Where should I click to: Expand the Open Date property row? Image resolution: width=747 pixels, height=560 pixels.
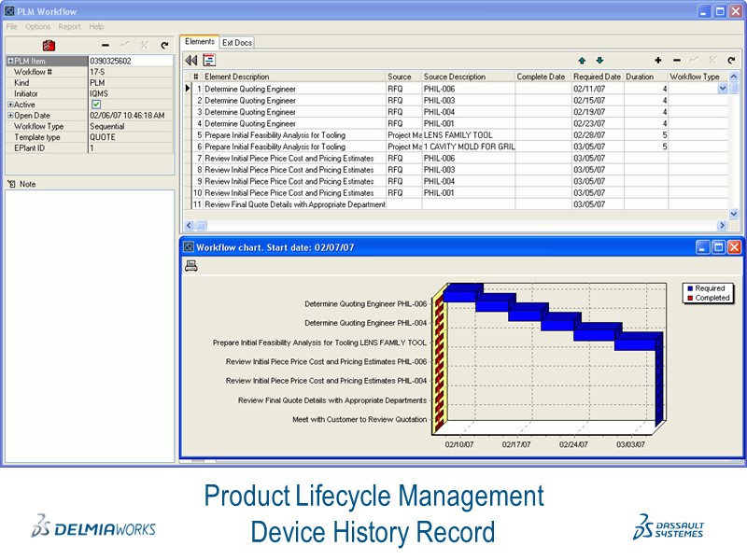[10, 116]
